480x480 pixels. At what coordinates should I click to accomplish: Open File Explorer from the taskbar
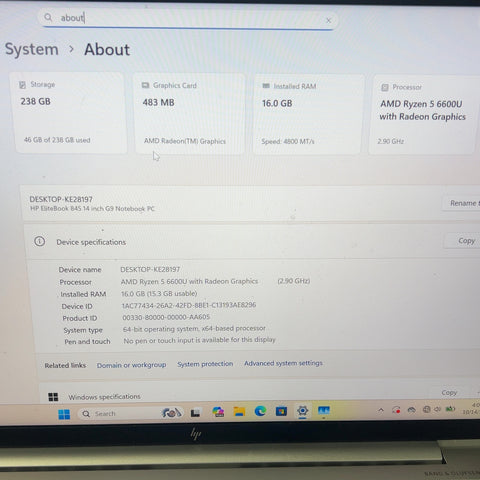click(239, 412)
